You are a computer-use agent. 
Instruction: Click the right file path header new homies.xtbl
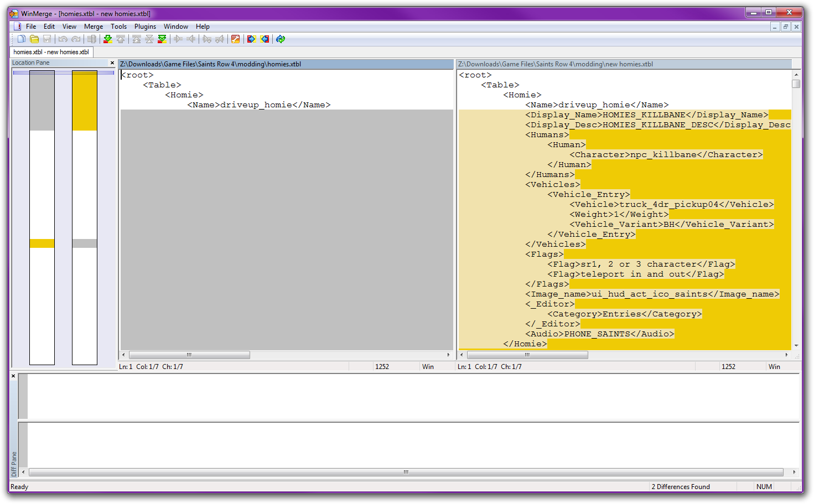(624, 64)
